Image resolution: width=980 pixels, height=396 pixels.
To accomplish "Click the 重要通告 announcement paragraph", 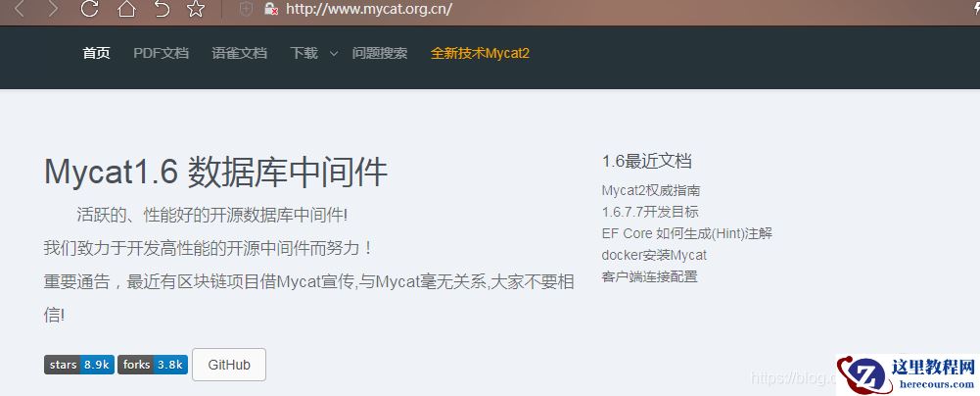I will (308, 298).
